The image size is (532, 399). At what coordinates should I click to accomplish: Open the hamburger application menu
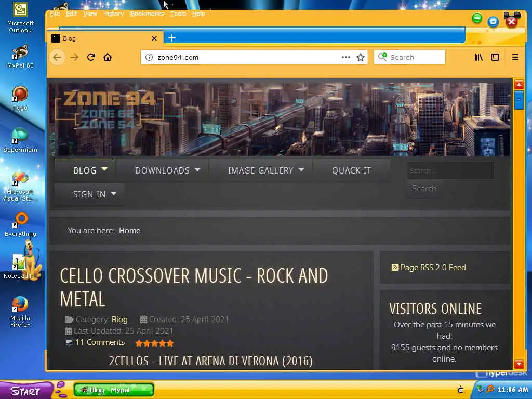point(515,57)
